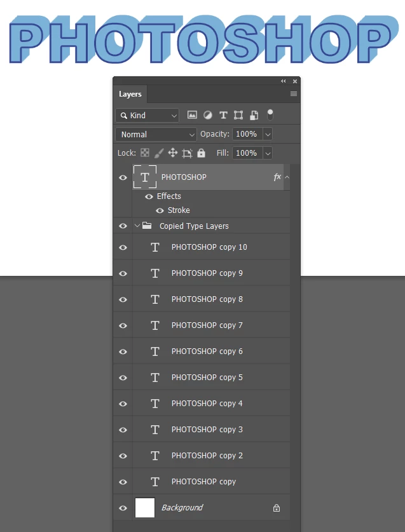Click type thumbnail of top PHOTOSHOP layer
The height and width of the screenshot is (532, 405).
tap(145, 177)
